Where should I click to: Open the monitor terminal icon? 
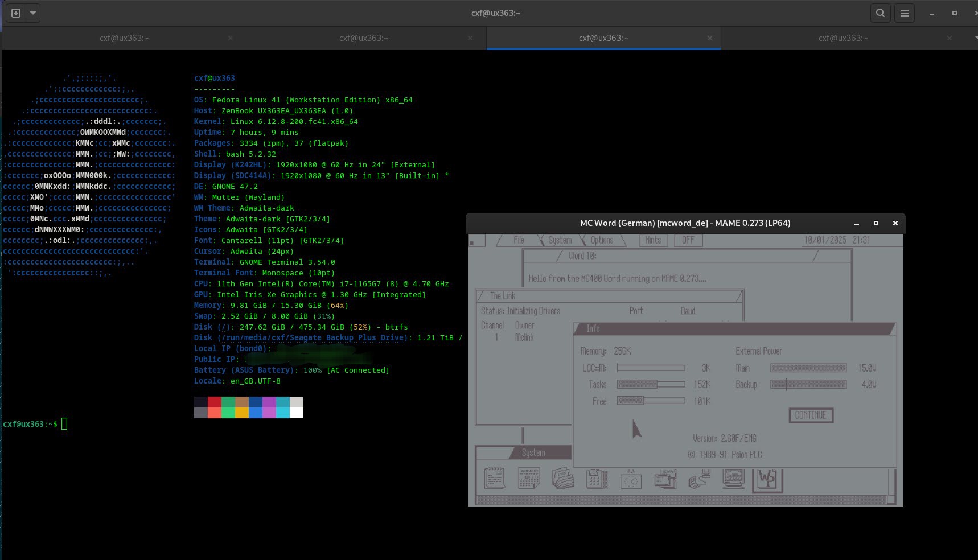coord(733,478)
